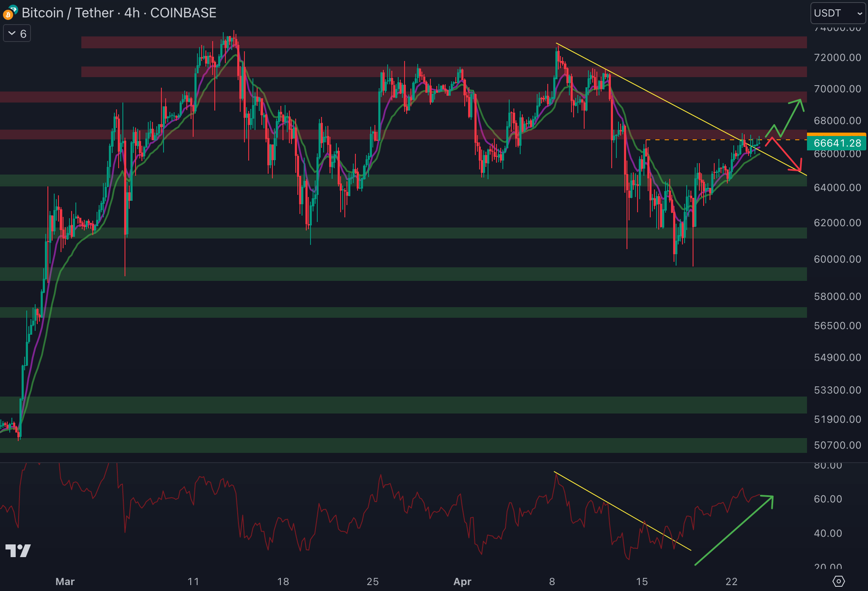Click the 70000.00 level on price scale
Viewport: 868px width, 591px height.
pyautogui.click(x=837, y=89)
